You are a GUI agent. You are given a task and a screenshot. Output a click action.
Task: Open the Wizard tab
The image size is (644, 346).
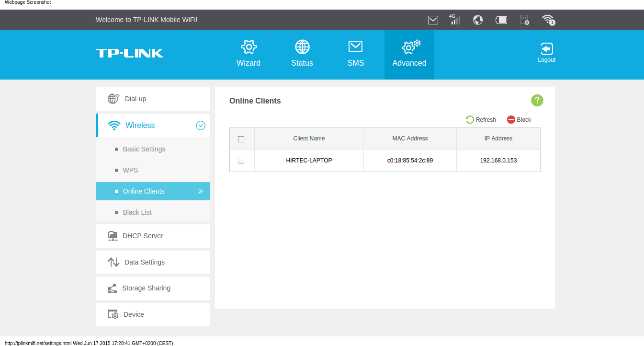coord(249,54)
